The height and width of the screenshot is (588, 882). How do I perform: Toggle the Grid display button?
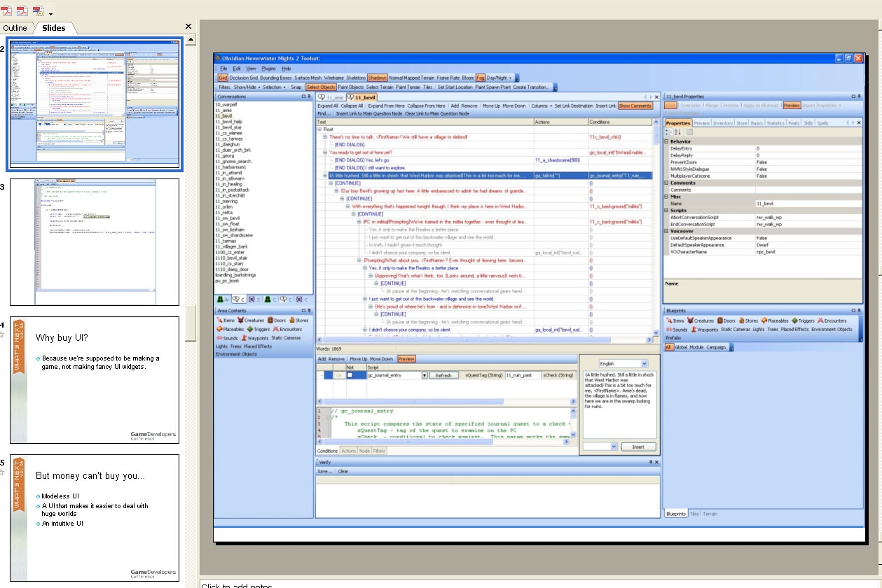coord(223,78)
